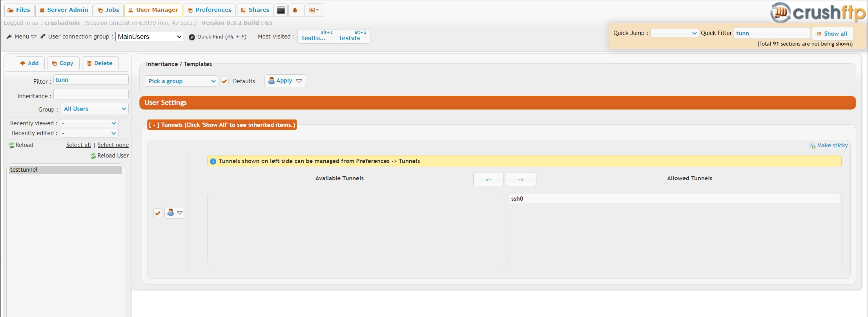Image resolution: width=868 pixels, height=317 pixels.
Task: Move tunnel left with the <- arrow
Action: coord(488,179)
